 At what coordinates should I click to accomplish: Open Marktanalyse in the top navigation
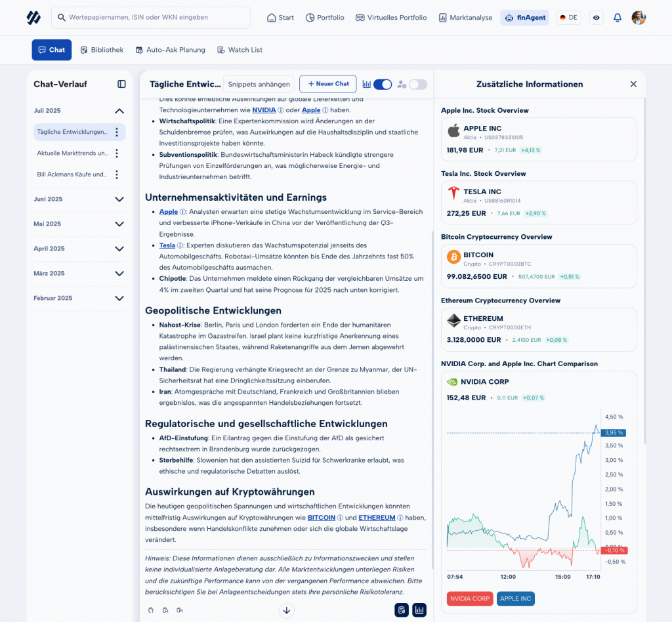465,18
